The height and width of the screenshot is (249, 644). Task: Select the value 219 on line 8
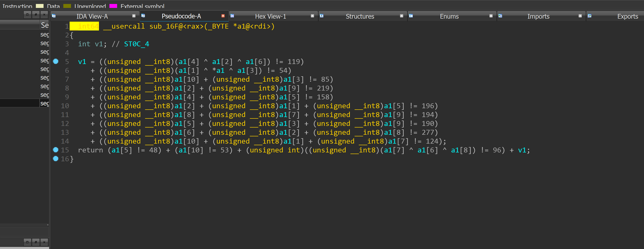(323, 88)
